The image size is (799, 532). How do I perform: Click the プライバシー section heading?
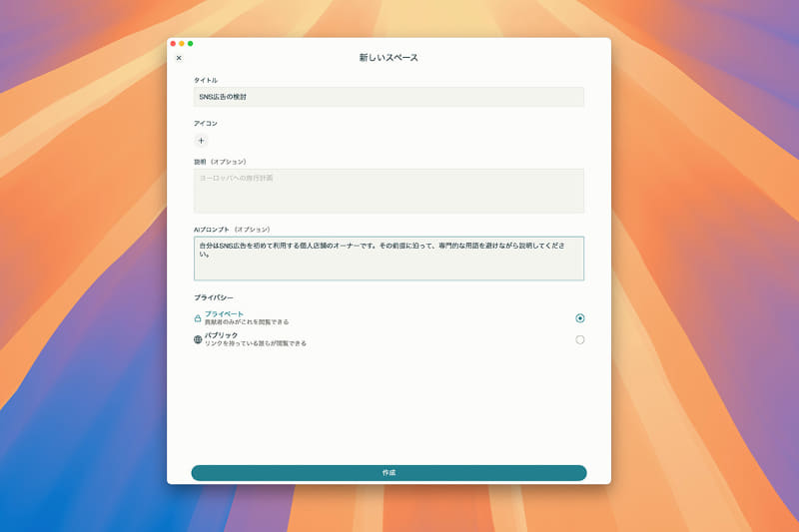point(214,297)
